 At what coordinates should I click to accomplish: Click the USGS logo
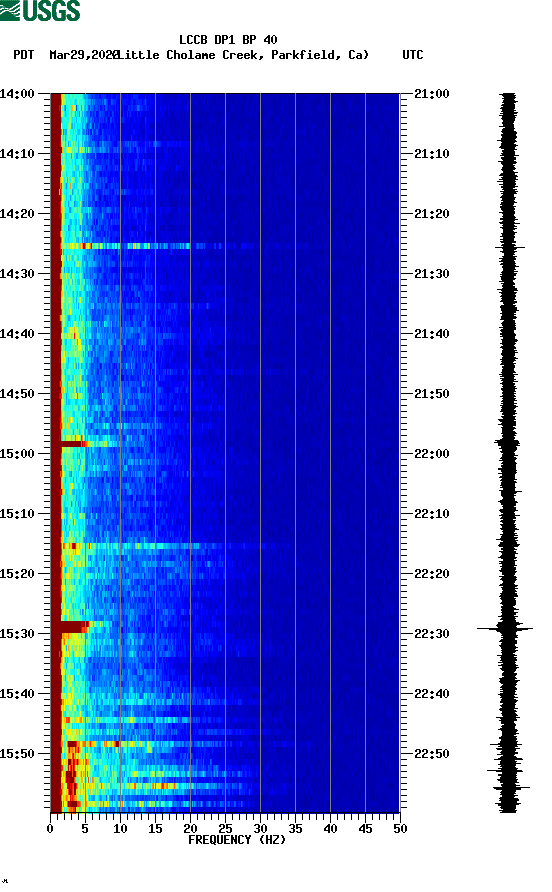pyautogui.click(x=40, y=10)
